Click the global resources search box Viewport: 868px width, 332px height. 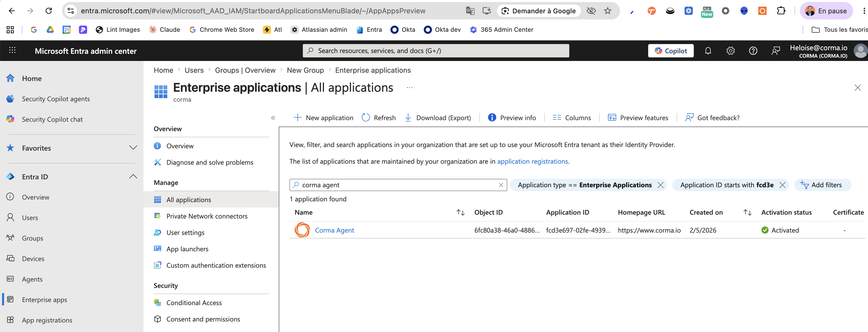pyautogui.click(x=436, y=51)
